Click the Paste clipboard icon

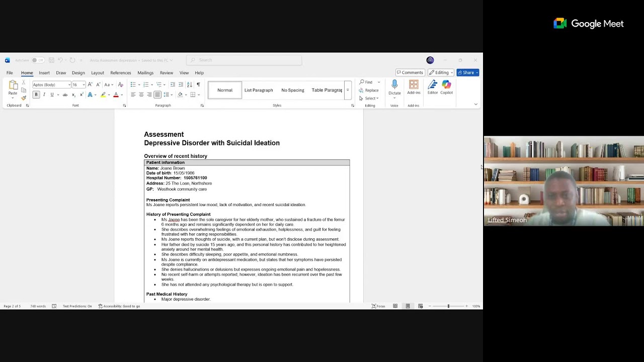click(13, 84)
